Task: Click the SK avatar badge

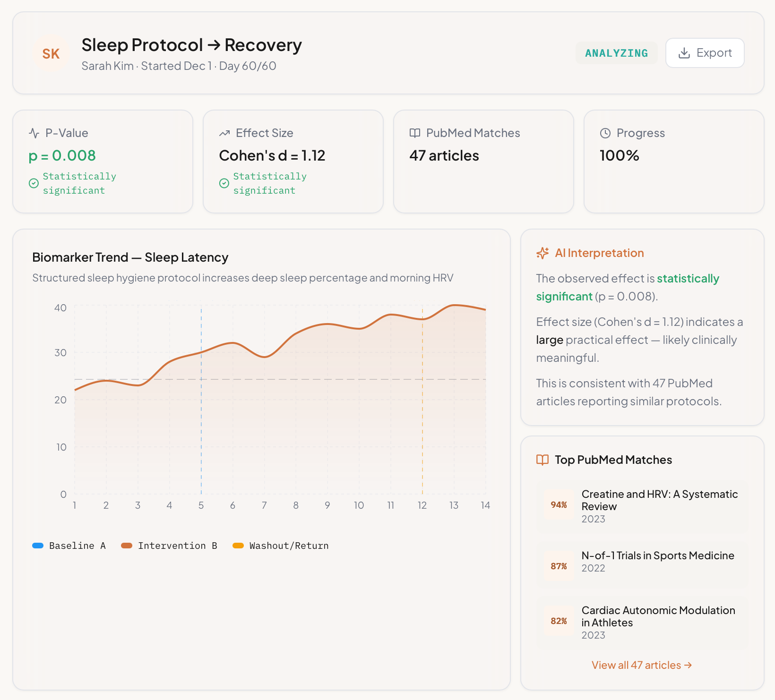Action: coord(51,54)
